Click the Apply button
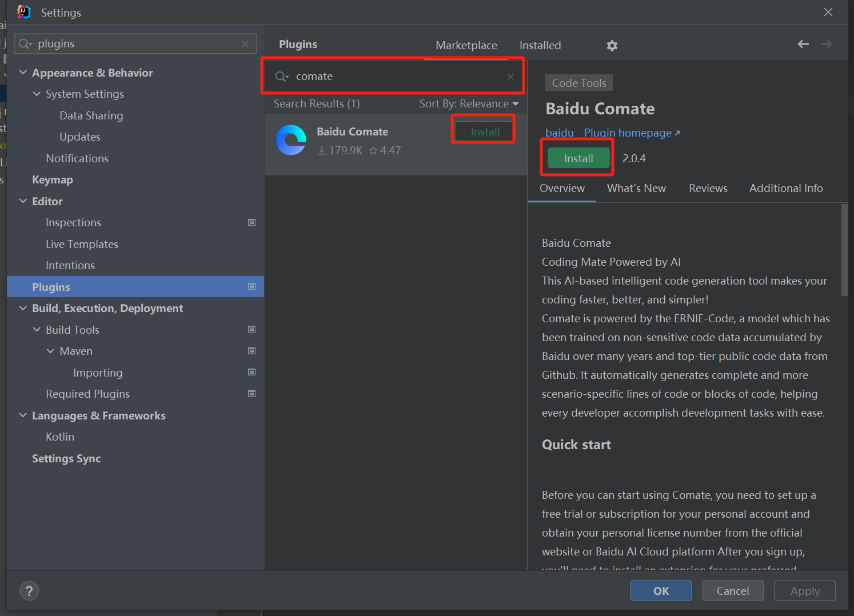The width and height of the screenshot is (854, 616). point(805,591)
